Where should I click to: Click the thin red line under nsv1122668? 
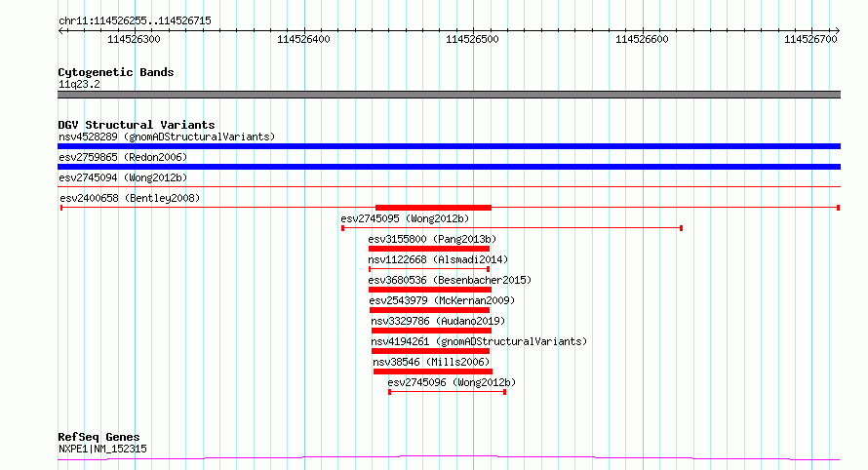click(429, 269)
